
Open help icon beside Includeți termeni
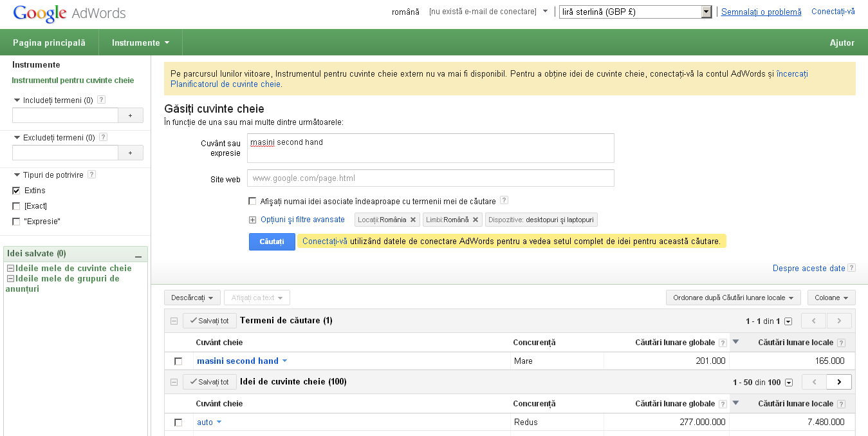coord(101,100)
